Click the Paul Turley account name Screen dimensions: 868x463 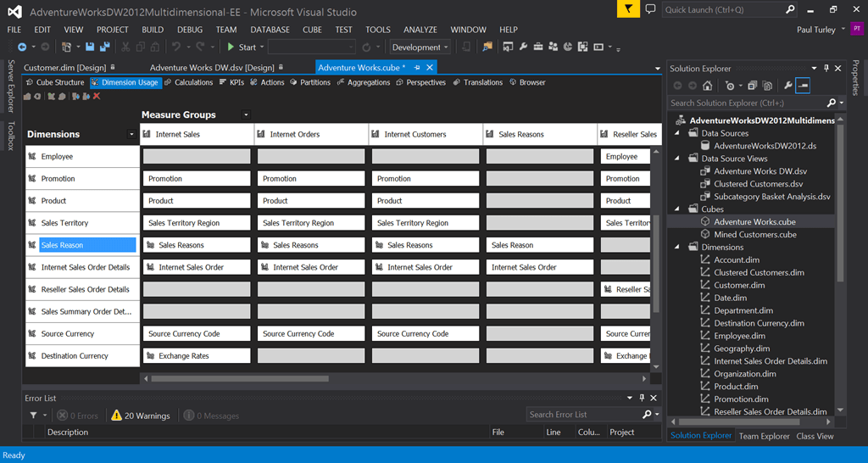click(x=816, y=30)
